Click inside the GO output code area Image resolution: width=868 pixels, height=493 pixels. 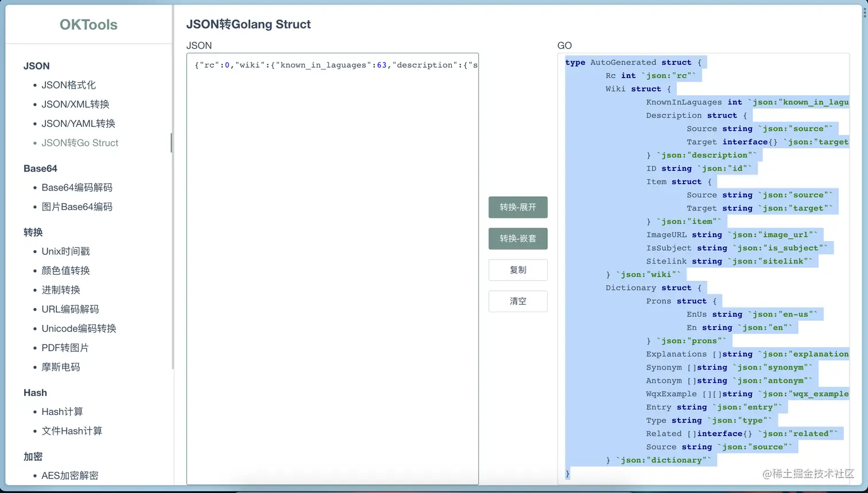pos(703,269)
